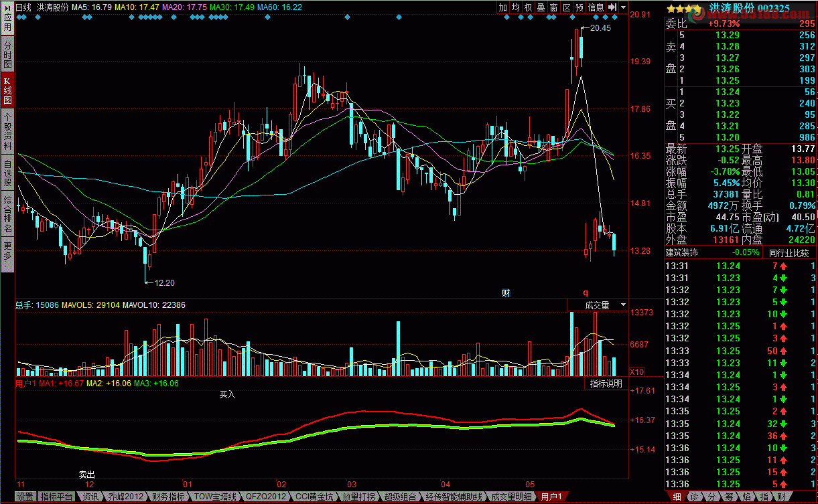The image size is (818, 504).
Task: Click the 筹 tab at bottom right
Action: click(729, 497)
